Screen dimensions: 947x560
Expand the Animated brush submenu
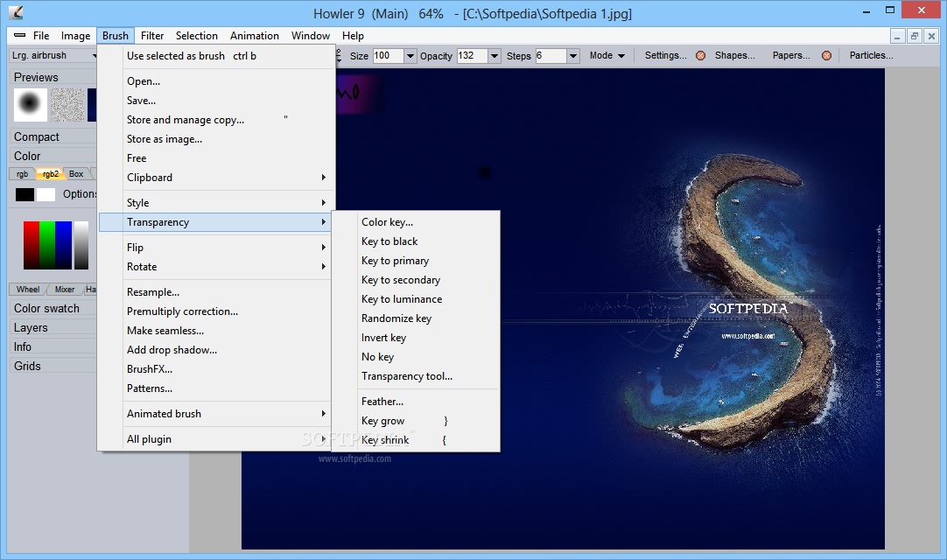click(216, 414)
